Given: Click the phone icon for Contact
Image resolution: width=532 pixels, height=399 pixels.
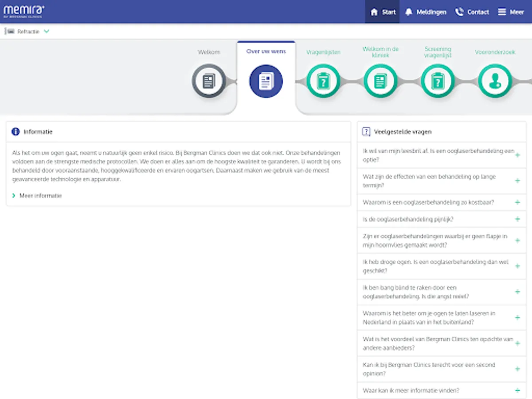Looking at the screenshot, I should pos(459,12).
